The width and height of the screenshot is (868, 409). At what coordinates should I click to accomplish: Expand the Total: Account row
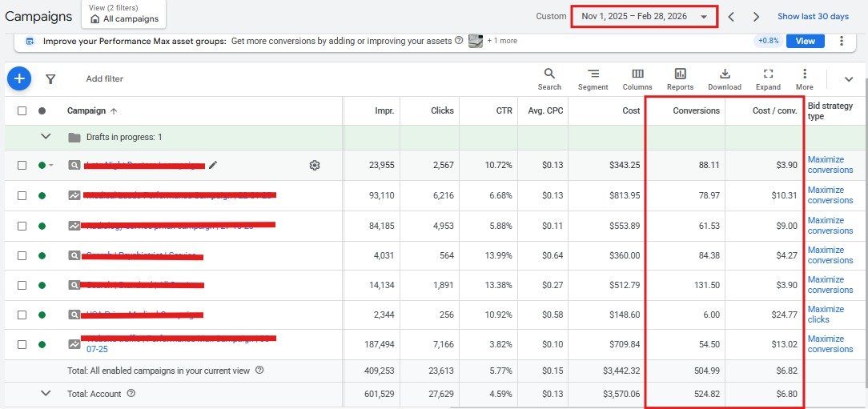click(x=46, y=393)
